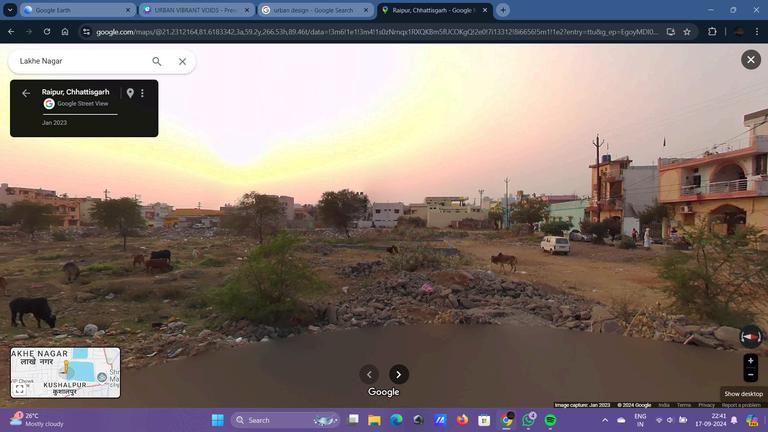The image size is (768, 432).
Task: Click the site information icon in address bar
Action: coord(86,32)
